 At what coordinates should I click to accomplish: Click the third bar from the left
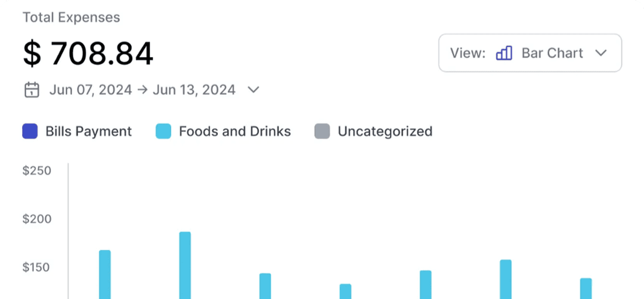[265, 286]
